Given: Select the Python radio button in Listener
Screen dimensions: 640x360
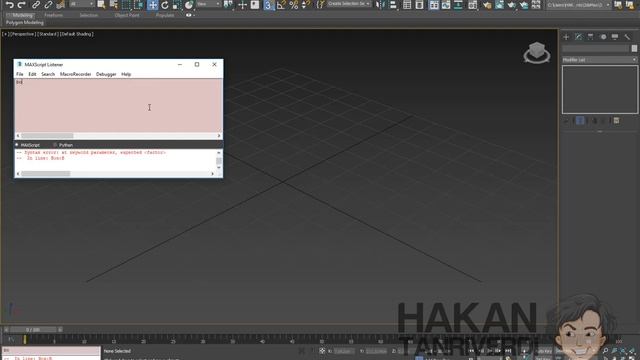Looking at the screenshot, I should [x=55, y=145].
